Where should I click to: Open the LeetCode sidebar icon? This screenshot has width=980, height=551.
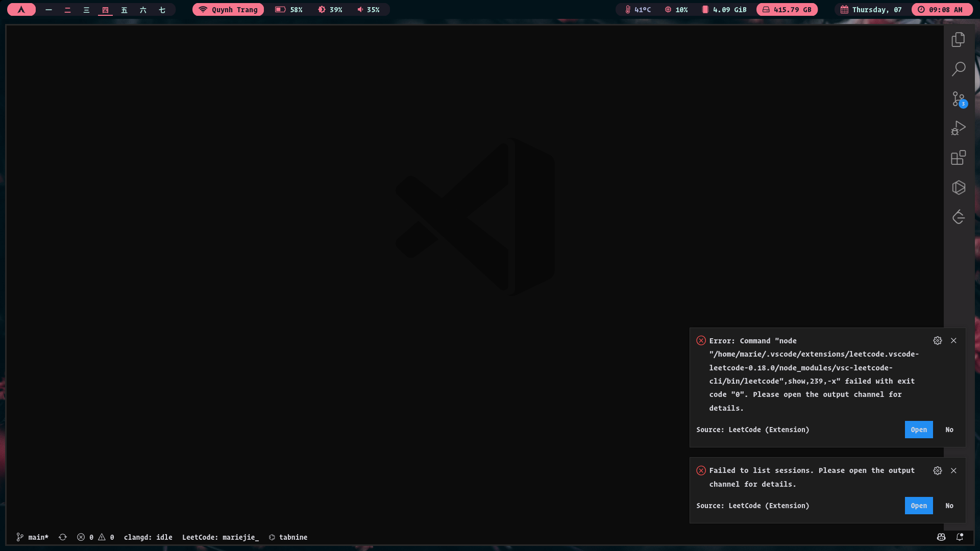[x=958, y=217]
